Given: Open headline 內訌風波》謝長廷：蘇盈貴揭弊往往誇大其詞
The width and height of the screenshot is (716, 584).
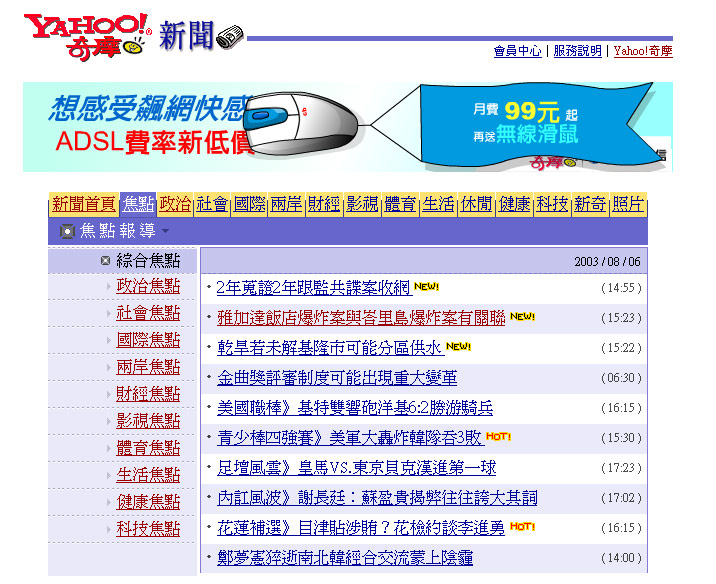Looking at the screenshot, I should [x=377, y=498].
